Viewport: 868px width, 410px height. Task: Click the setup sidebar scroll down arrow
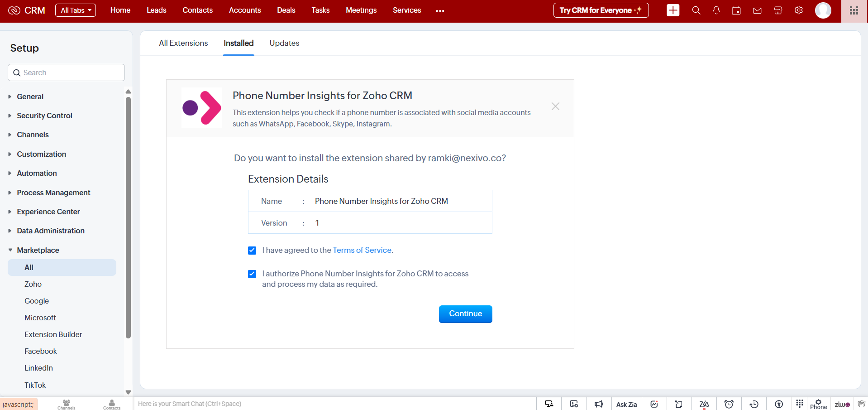pos(128,392)
